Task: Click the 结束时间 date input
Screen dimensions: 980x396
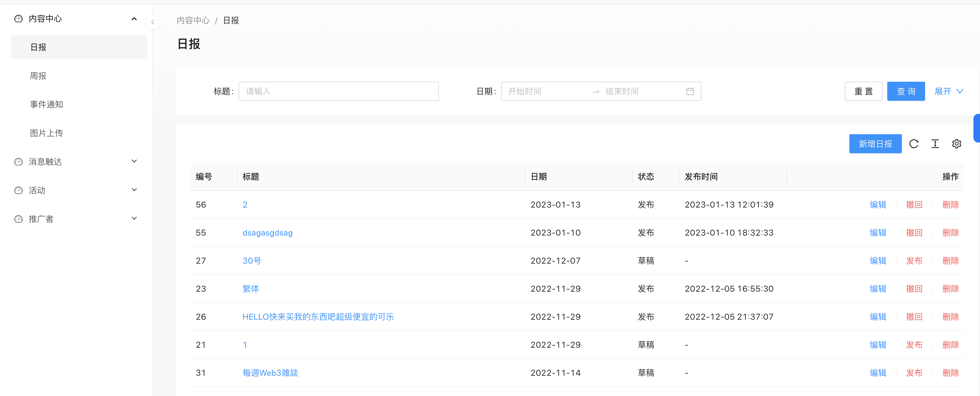Action: pyautogui.click(x=643, y=91)
